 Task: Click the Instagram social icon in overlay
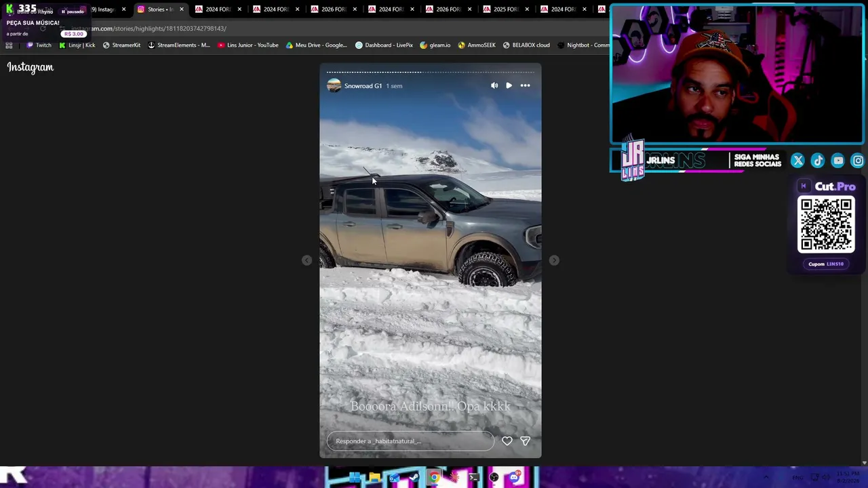858,161
